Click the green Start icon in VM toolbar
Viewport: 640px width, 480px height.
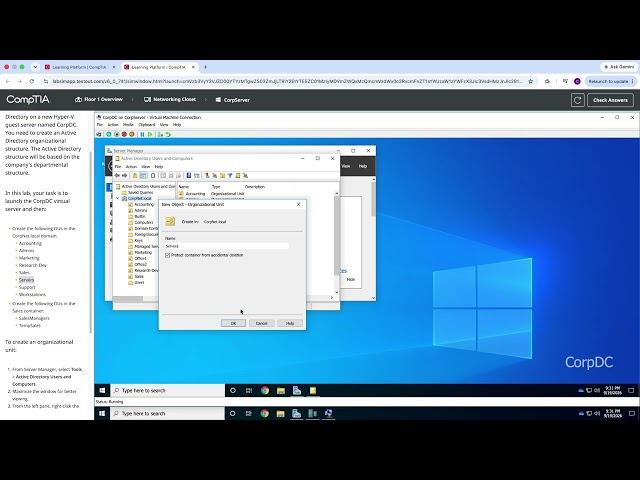pyautogui.click(x=109, y=134)
